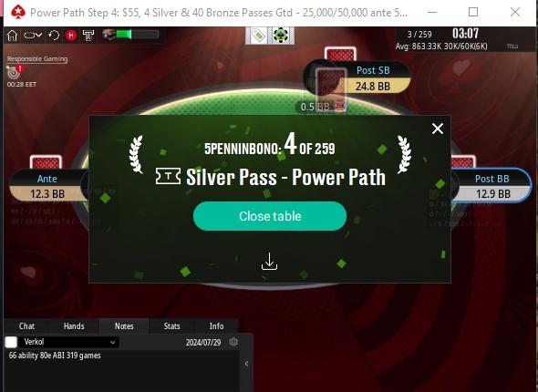Image resolution: width=538 pixels, height=392 pixels.
Task: Download the tournament result image
Action: [x=269, y=262]
